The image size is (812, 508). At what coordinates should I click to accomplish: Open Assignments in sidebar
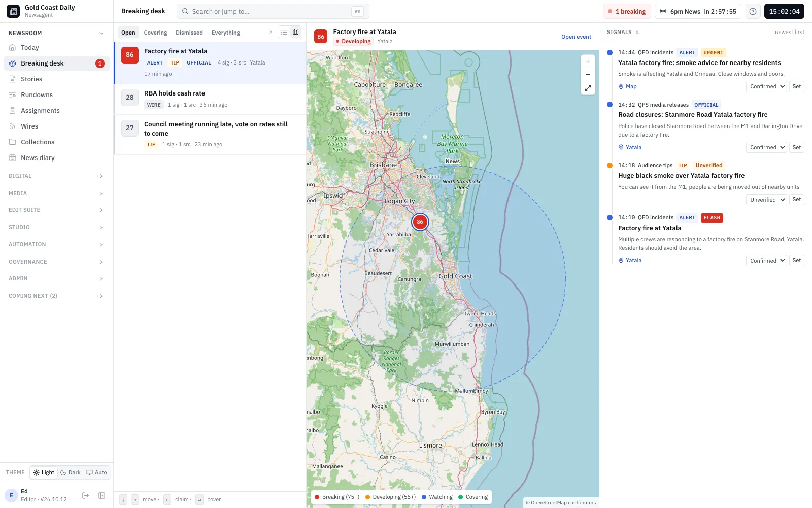(57, 111)
